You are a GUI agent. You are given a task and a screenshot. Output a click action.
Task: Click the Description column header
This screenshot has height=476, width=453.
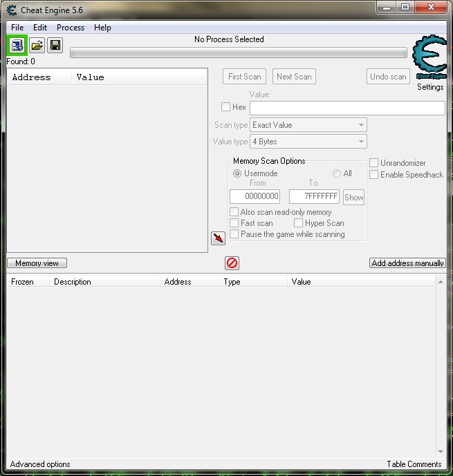pos(104,282)
